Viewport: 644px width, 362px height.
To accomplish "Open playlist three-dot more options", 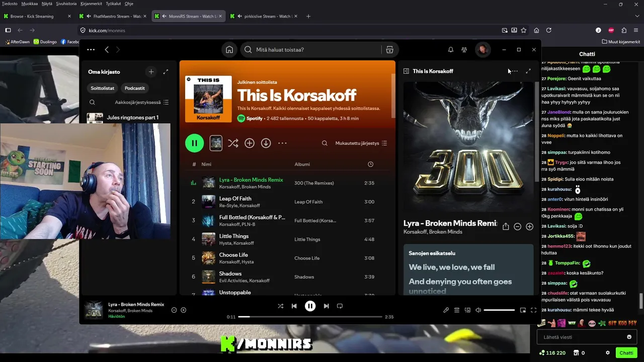I will click(282, 143).
